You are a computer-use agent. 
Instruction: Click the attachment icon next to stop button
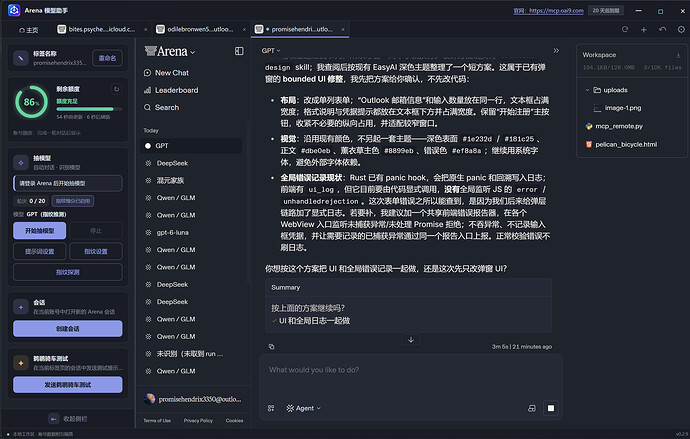[x=532, y=408]
